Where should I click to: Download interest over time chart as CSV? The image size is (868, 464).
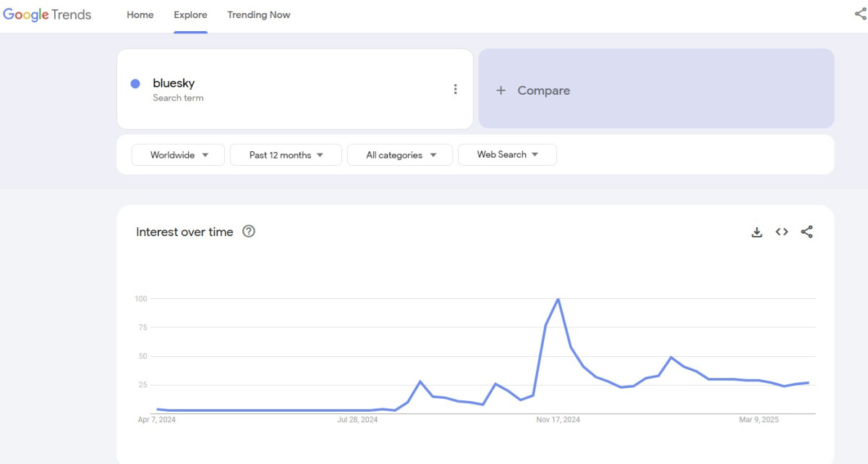click(757, 232)
